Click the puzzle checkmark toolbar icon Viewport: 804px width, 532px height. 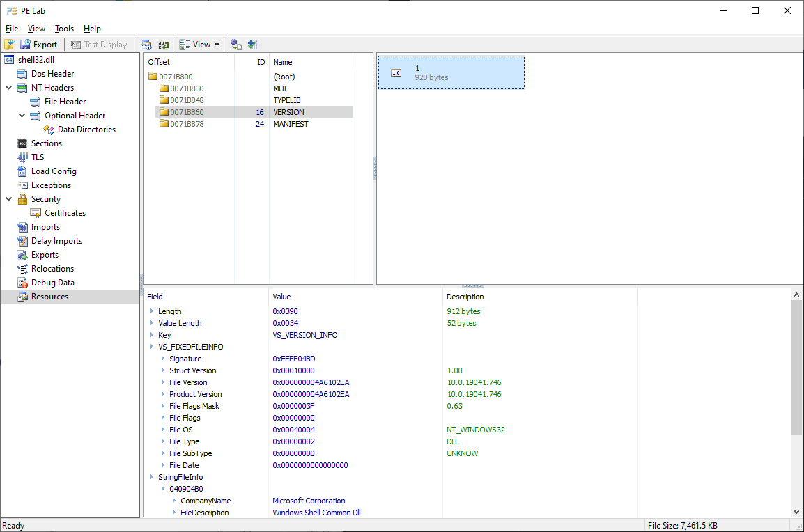tap(252, 45)
